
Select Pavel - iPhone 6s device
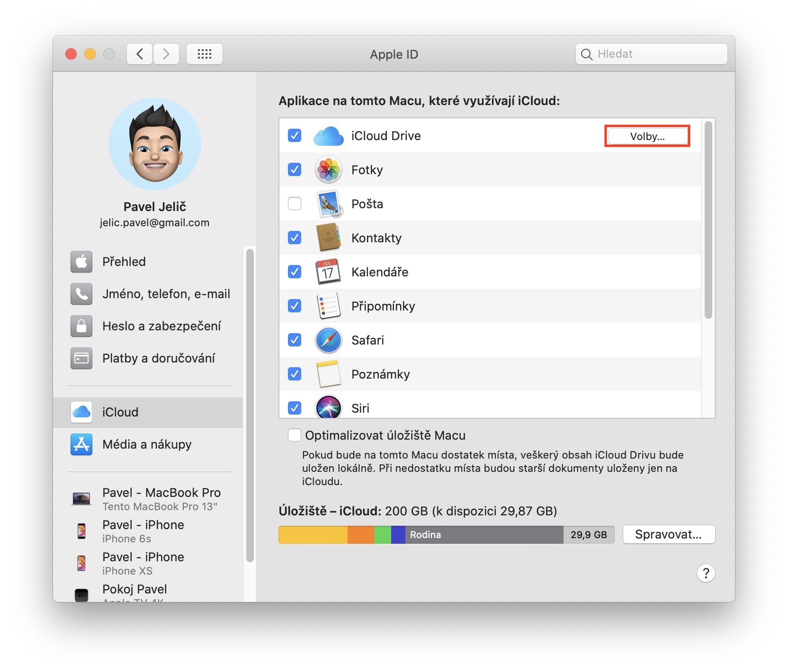coord(148,531)
